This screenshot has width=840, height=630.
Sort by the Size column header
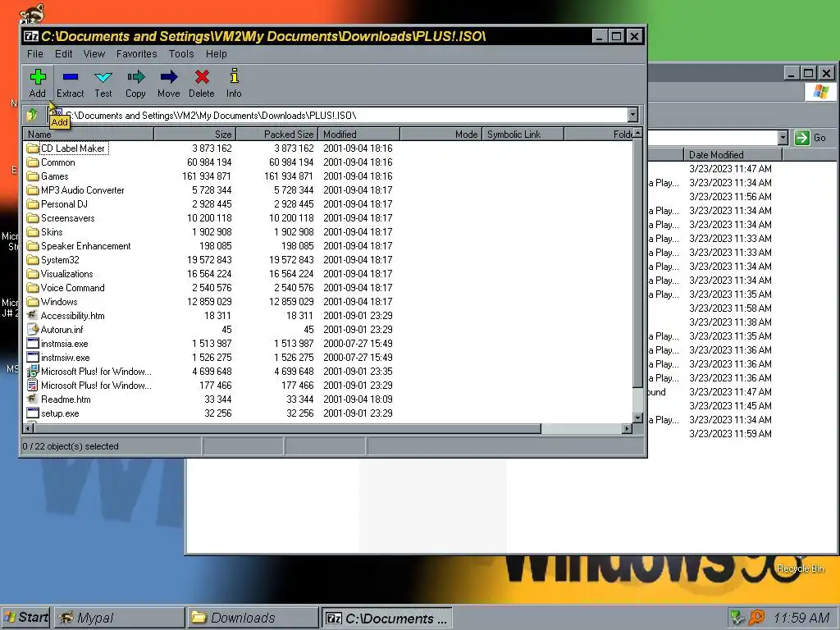pyautogui.click(x=195, y=134)
